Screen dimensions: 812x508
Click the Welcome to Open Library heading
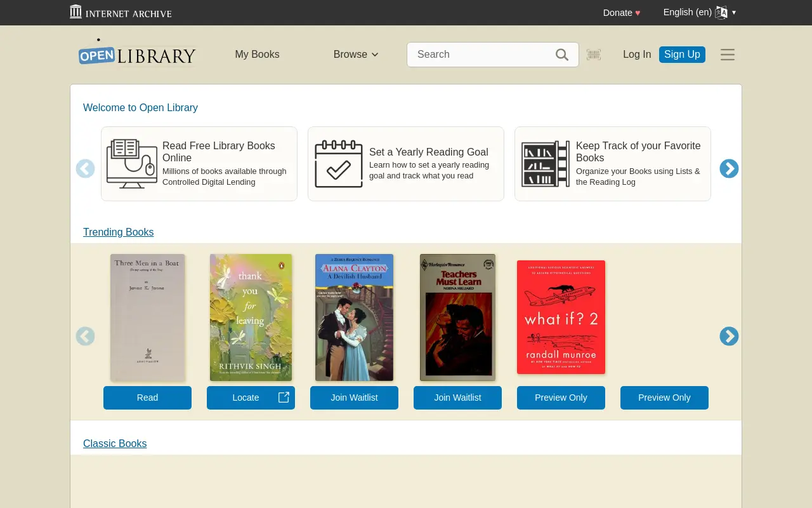pos(140,108)
